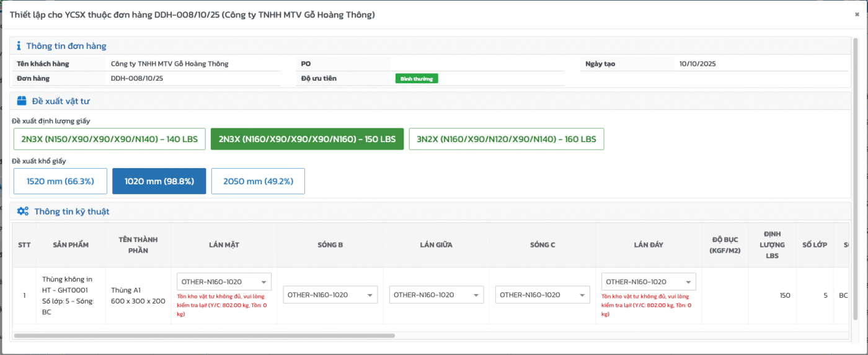Viewport: 868px width, 355px height.
Task: Click the box icon beside Đề xuất vật tư
Action: point(22,101)
